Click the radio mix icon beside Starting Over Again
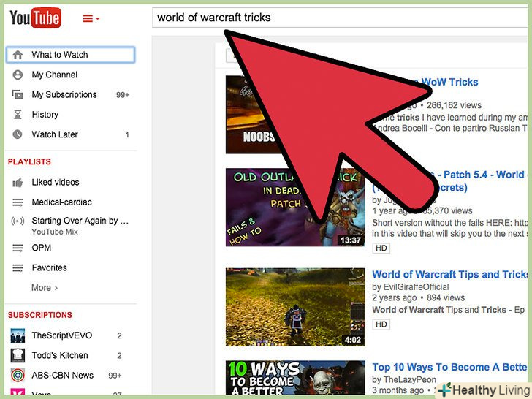Image resolution: width=532 pixels, height=399 pixels. (18, 221)
